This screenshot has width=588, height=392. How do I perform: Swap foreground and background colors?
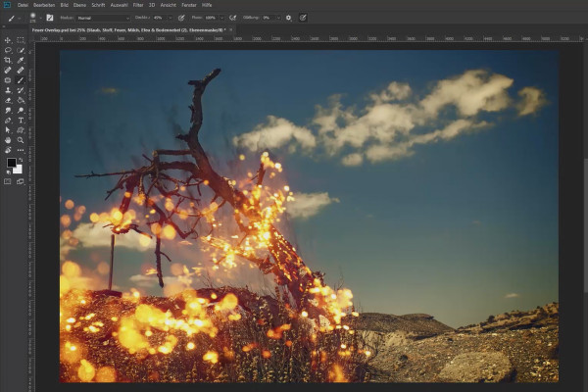tap(21, 160)
